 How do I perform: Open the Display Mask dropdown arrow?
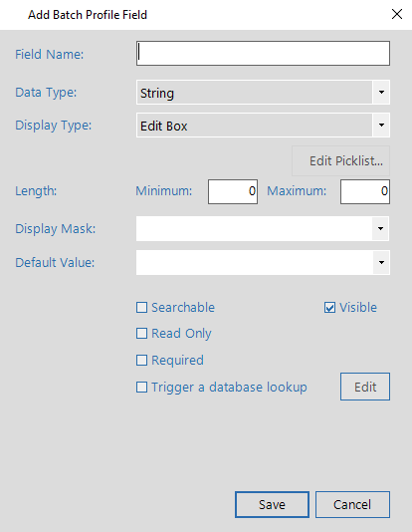point(380,229)
